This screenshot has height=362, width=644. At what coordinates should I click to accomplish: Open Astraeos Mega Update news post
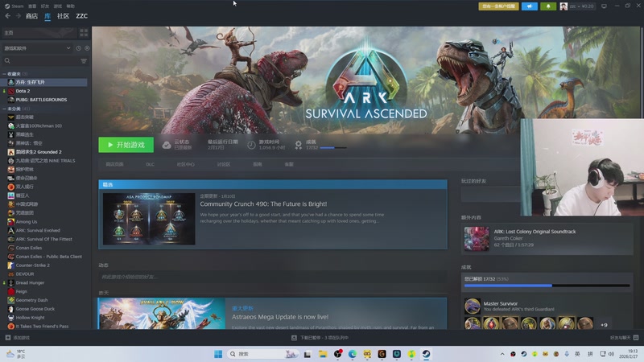[280, 317]
